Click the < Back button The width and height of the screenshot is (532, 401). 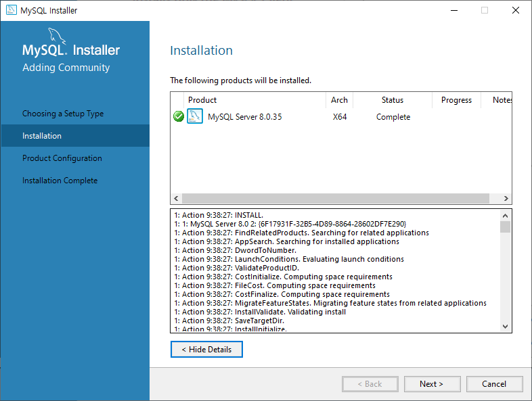[x=370, y=384]
